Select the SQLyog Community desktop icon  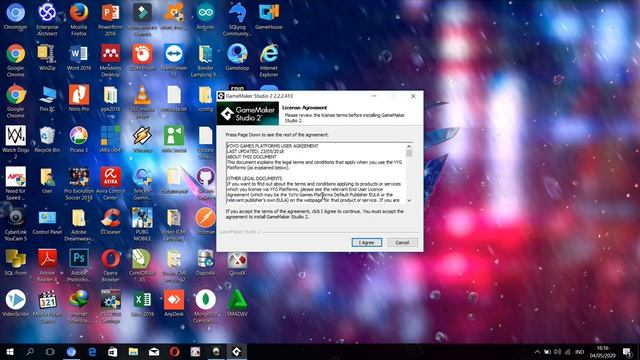pyautogui.click(x=237, y=19)
